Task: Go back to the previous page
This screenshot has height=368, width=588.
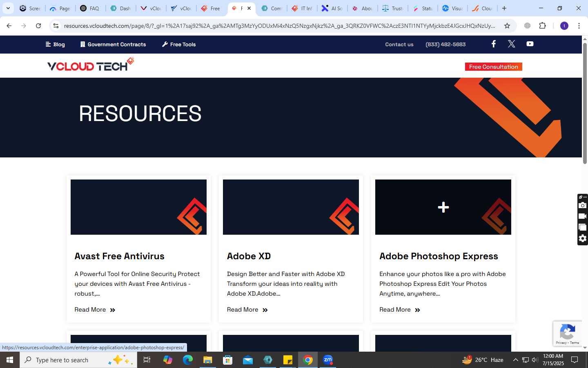Action: point(9,26)
